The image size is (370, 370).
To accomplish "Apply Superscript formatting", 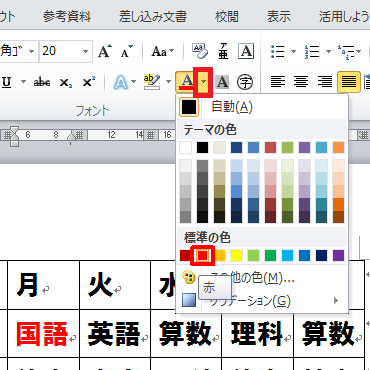I will pyautogui.click(x=88, y=82).
